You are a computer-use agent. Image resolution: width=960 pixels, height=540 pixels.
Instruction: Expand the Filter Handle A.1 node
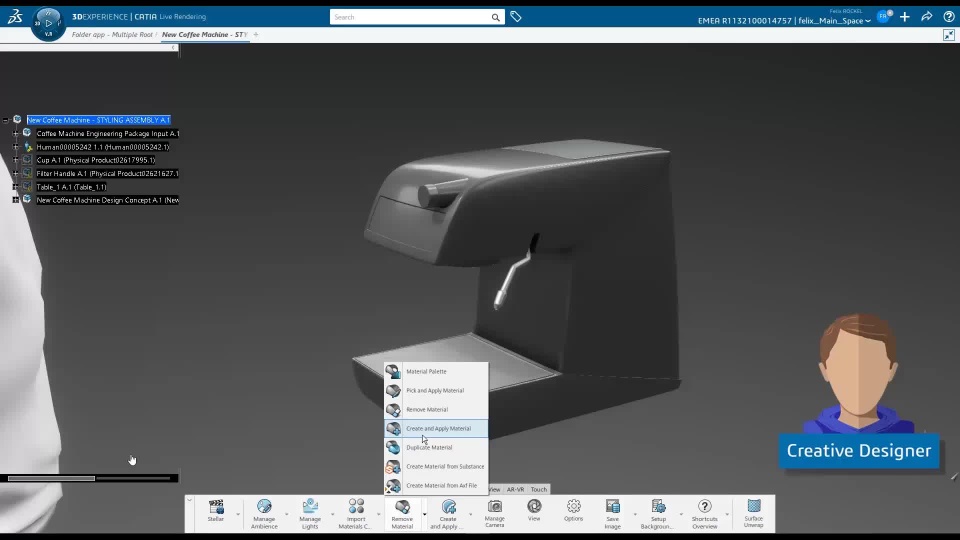tap(15, 174)
